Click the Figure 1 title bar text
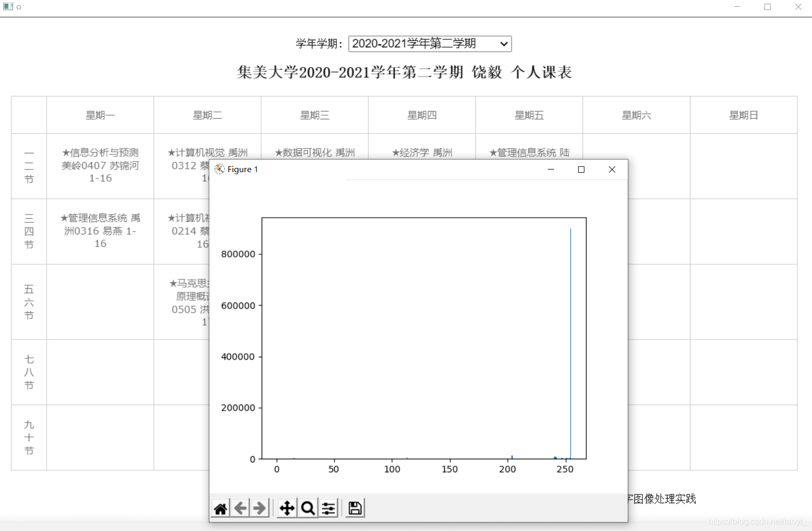 243,170
